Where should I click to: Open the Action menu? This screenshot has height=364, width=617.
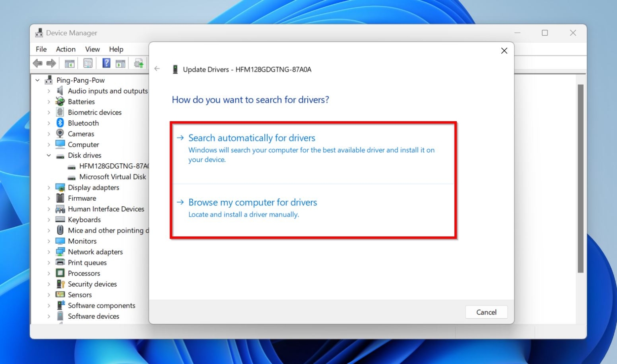(65, 49)
